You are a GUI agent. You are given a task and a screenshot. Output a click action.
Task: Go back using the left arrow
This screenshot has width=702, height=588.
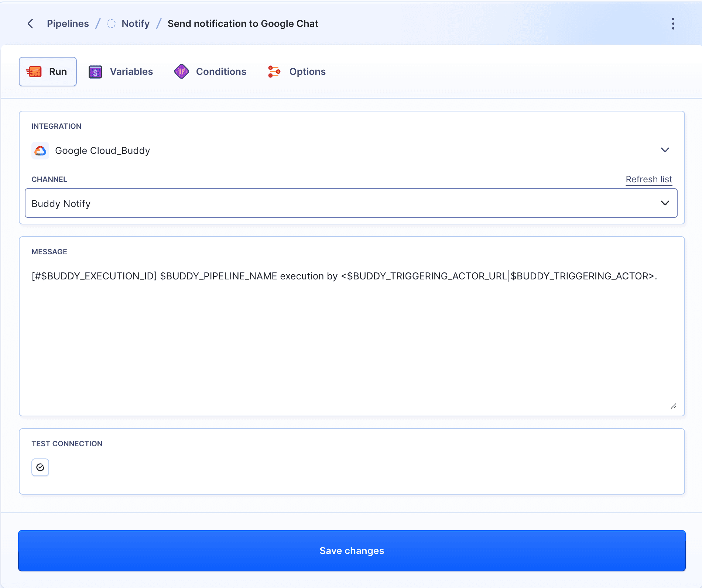click(30, 23)
